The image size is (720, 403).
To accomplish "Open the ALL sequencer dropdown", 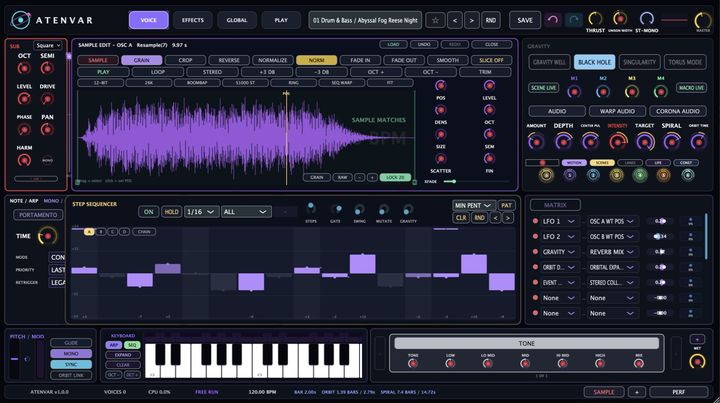I will (x=246, y=212).
